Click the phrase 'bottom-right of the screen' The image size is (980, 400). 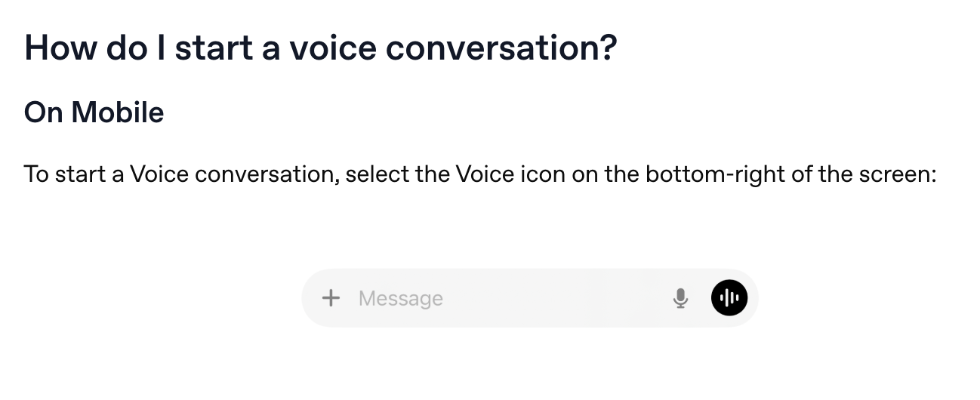coord(788,174)
